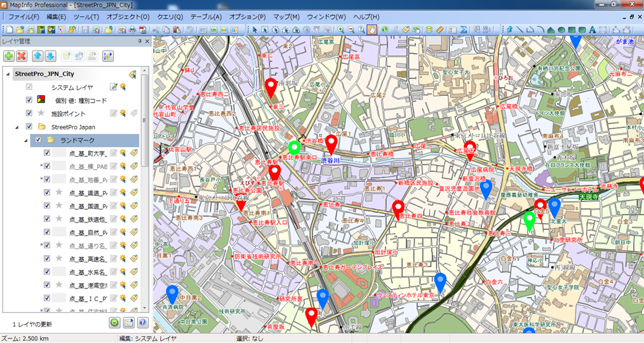Uncheck the 点_基_県道 layer checkbox
644x343 pixels.
(x=47, y=192)
